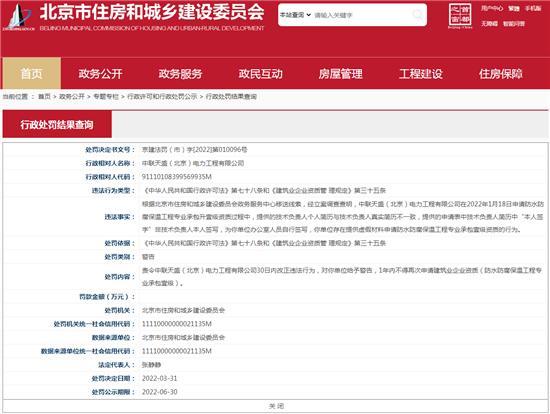Select the 行政处罚结果查询 section tab
The image size is (550, 414).
(57, 124)
